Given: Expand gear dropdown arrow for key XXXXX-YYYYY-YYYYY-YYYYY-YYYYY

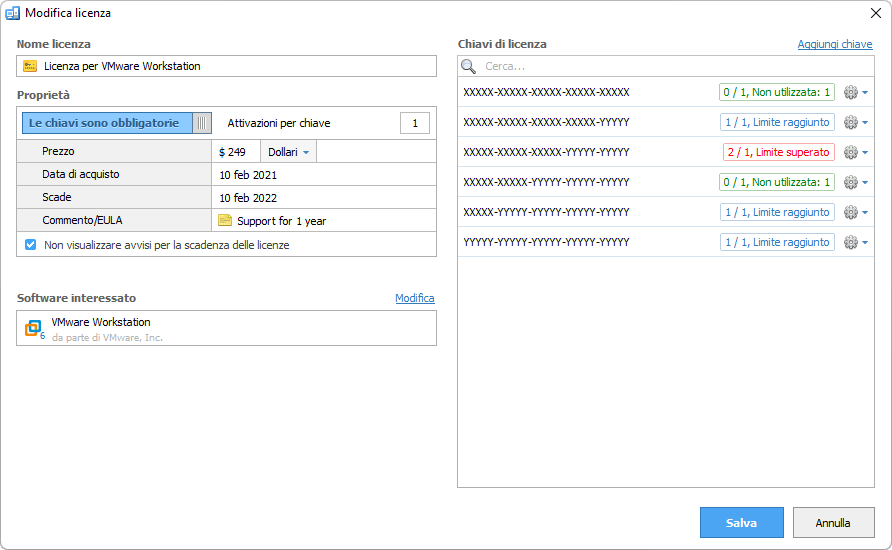Looking at the screenshot, I should [864, 213].
